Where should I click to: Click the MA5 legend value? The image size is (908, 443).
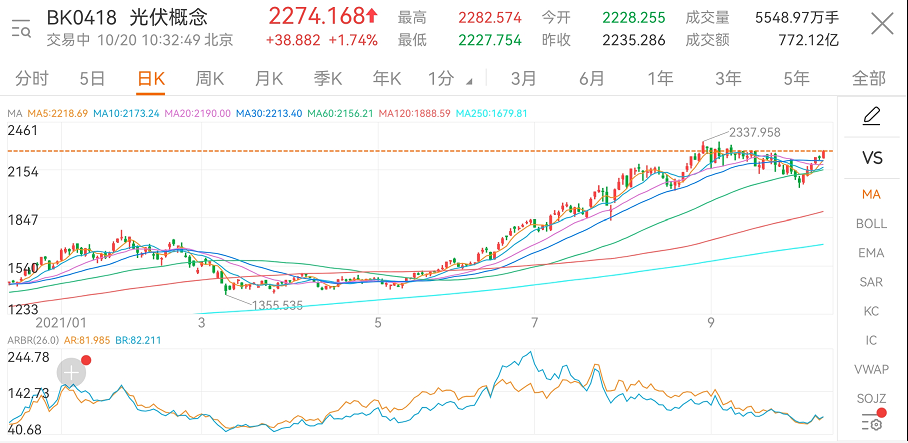click(x=56, y=114)
